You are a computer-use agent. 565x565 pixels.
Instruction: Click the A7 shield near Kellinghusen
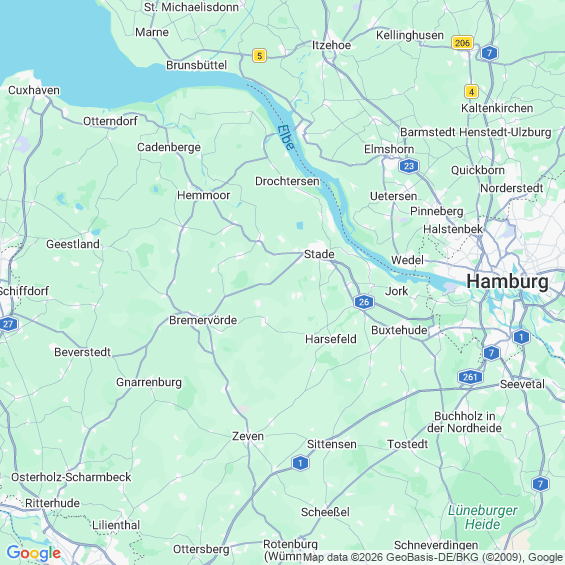coord(489,53)
